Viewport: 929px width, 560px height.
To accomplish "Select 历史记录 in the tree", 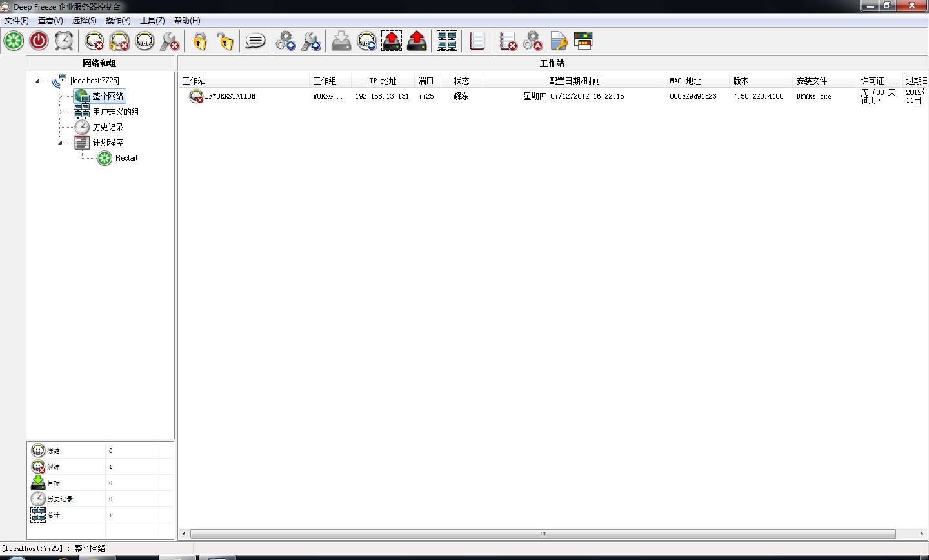I will 108,127.
